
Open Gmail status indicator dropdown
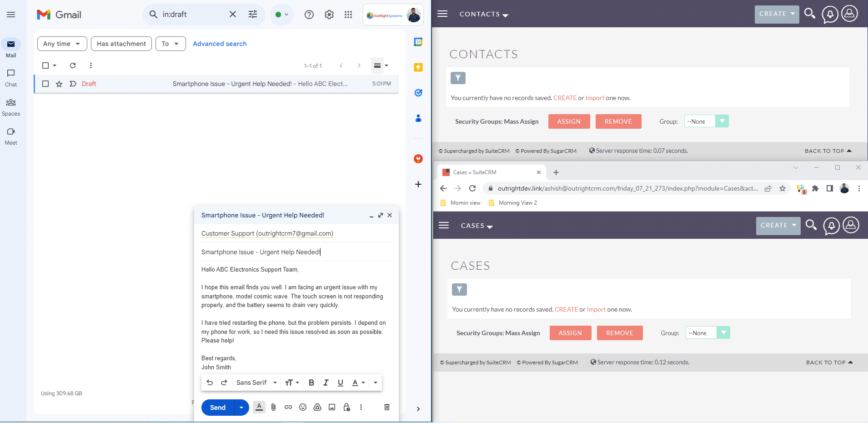(282, 15)
